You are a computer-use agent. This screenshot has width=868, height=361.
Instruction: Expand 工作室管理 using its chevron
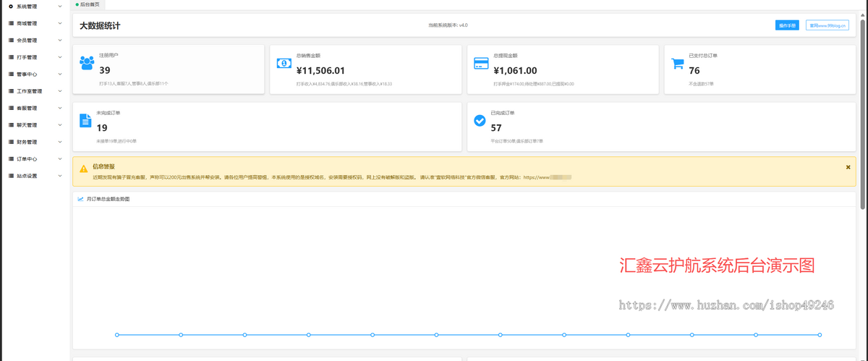click(60, 91)
